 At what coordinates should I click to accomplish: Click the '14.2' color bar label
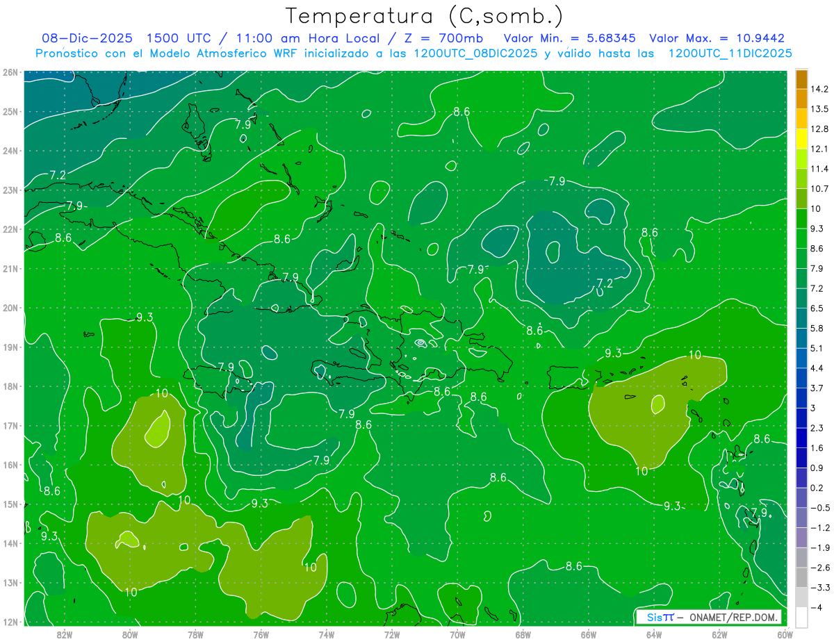point(819,89)
